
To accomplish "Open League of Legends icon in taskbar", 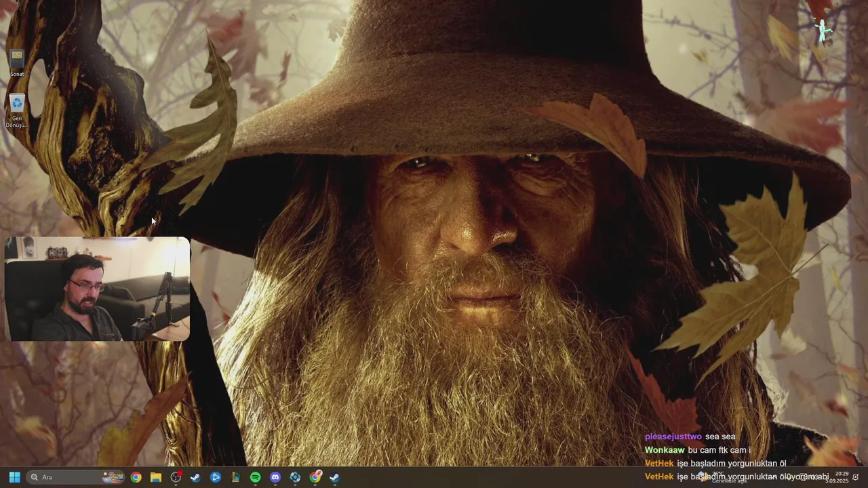I will pyautogui.click(x=235, y=477).
